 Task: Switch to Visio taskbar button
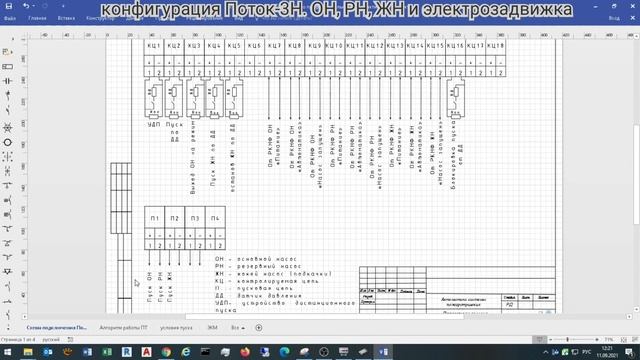click(383, 352)
